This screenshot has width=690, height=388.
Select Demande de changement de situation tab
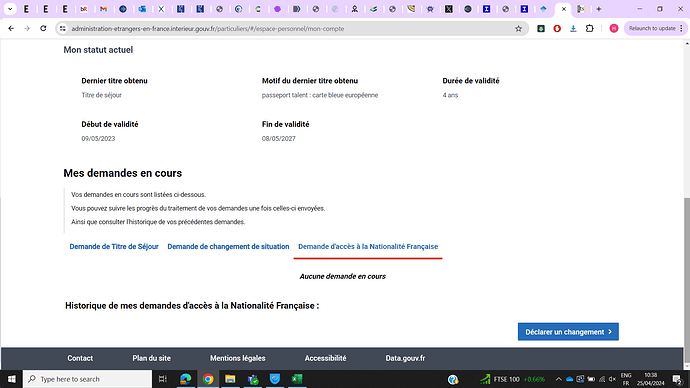228,247
